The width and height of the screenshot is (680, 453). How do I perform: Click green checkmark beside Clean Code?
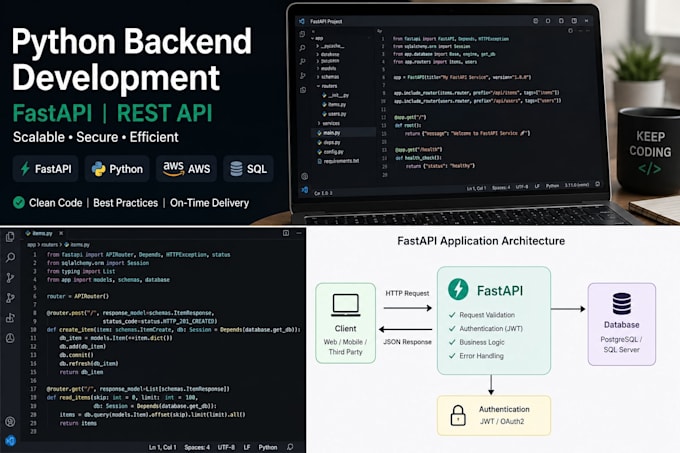point(19,202)
